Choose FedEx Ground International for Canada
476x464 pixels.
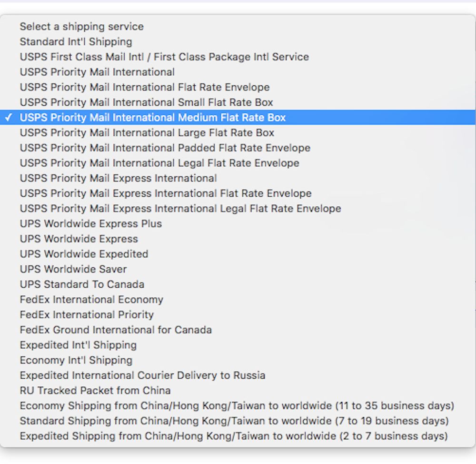(238, 330)
